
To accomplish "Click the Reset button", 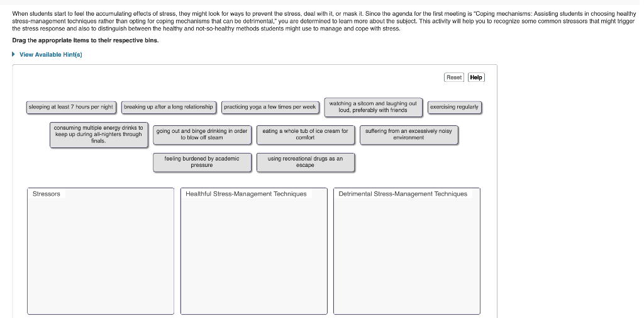I will pos(454,77).
